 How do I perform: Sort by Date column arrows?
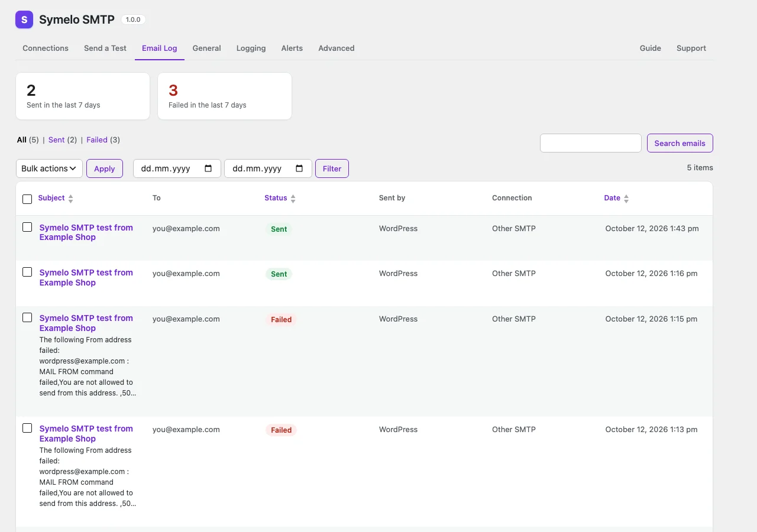pyautogui.click(x=626, y=199)
